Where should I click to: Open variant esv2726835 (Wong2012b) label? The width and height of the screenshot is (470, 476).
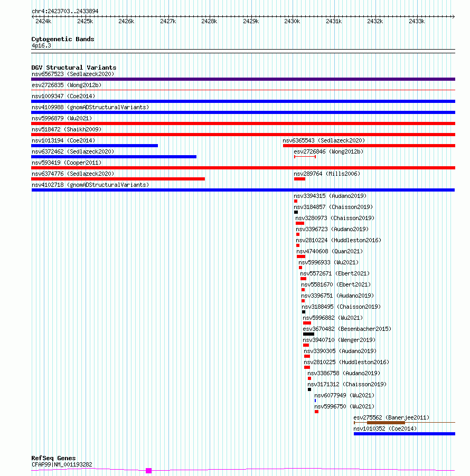click(x=67, y=85)
